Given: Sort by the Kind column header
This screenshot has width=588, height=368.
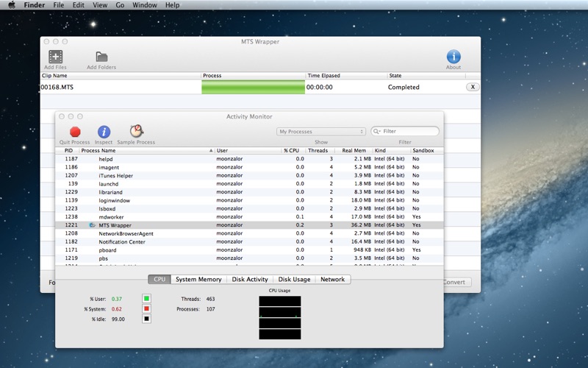Looking at the screenshot, I should click(392, 151).
